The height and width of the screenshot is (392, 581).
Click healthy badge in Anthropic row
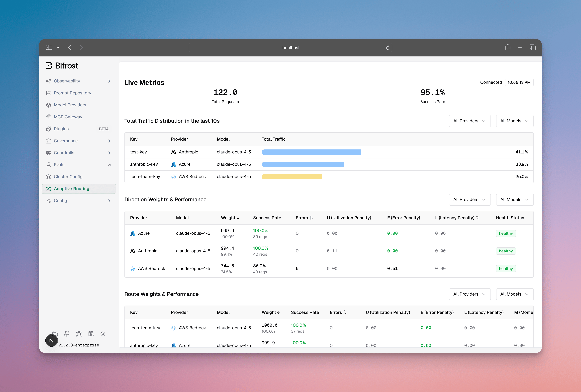tap(506, 251)
